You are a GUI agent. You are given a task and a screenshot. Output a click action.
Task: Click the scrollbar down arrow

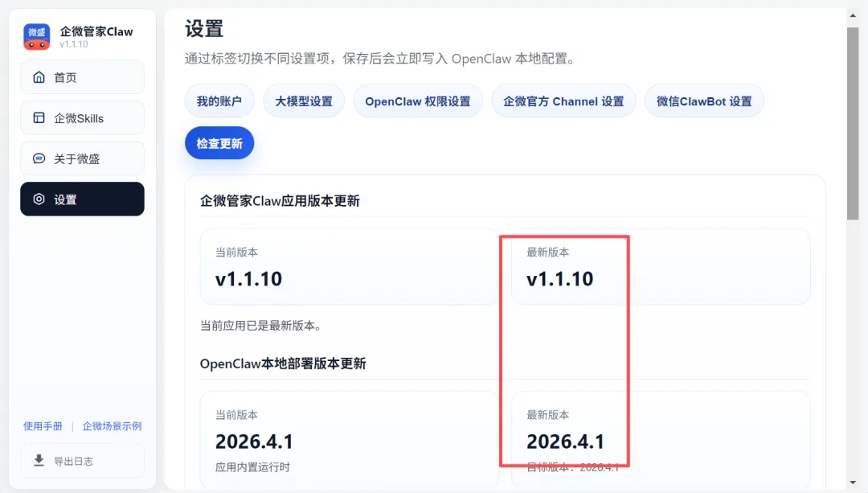[x=853, y=483]
